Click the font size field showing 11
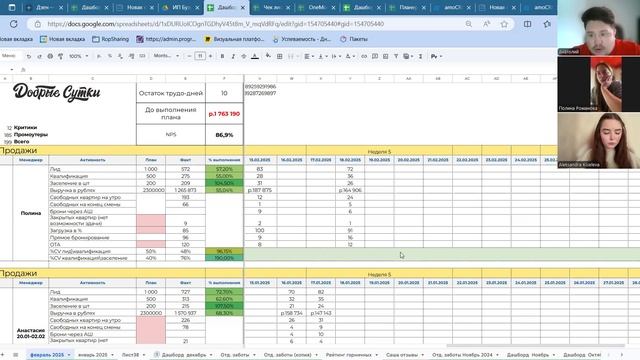 200,56
